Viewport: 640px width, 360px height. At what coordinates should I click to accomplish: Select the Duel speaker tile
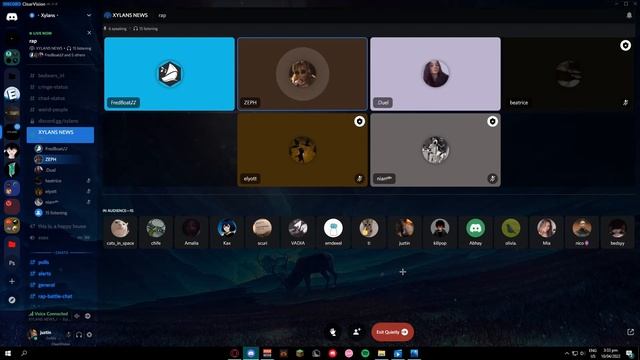[x=436, y=74]
